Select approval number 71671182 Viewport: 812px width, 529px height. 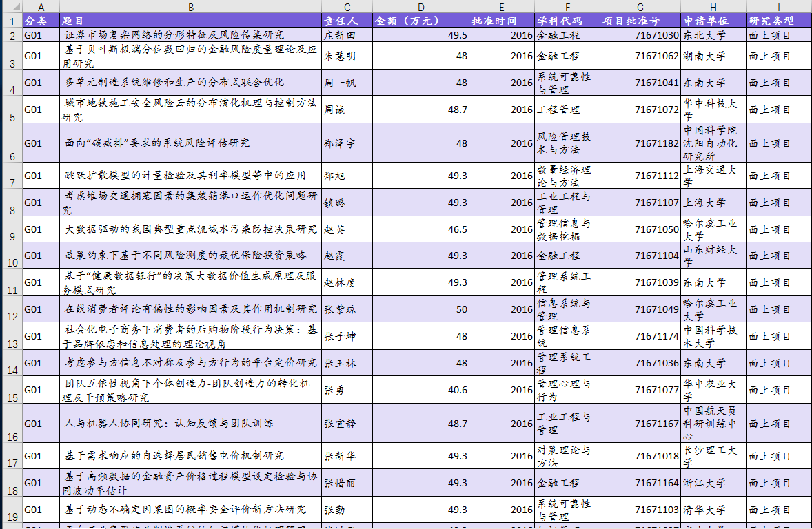(x=640, y=143)
